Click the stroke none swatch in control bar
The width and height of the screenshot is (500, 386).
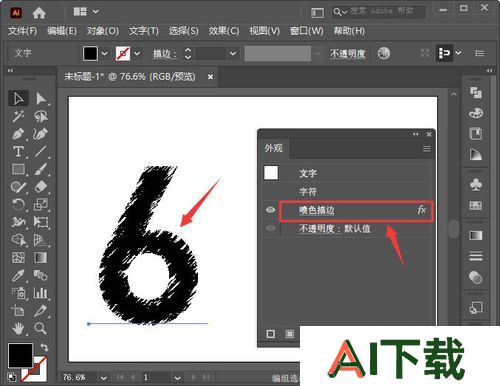[123, 53]
